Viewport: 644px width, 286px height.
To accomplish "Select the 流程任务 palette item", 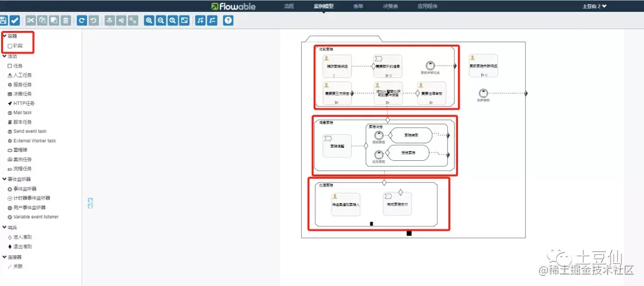I will point(20,169).
